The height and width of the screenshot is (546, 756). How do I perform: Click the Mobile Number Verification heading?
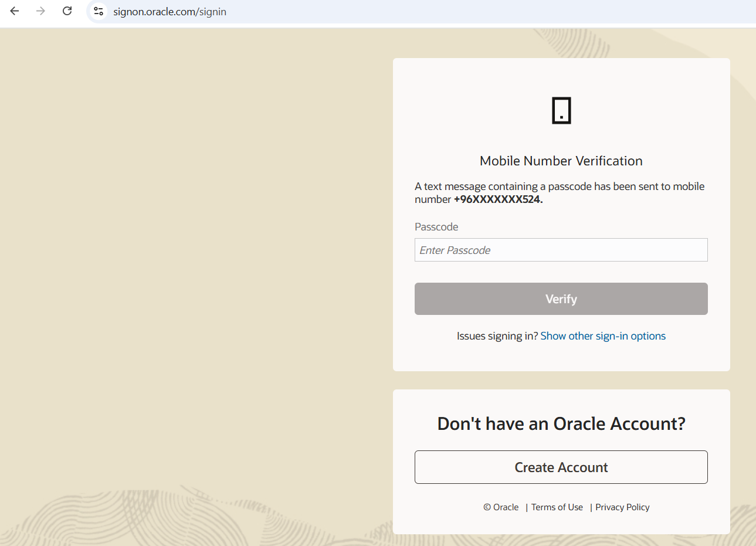click(561, 161)
